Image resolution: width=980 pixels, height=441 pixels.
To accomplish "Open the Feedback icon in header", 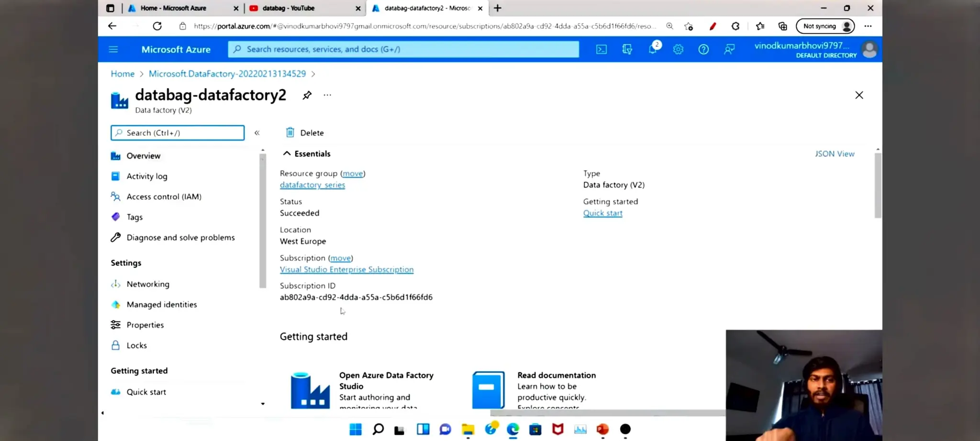I will point(729,49).
